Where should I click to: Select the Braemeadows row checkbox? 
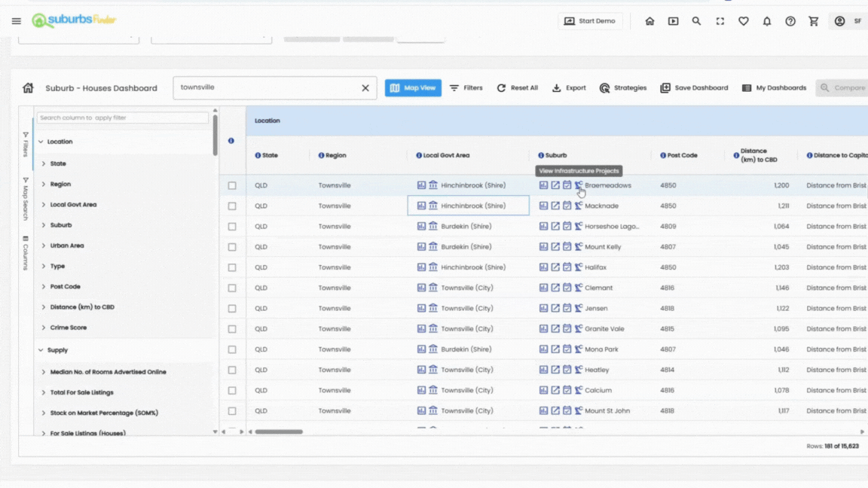(x=232, y=185)
